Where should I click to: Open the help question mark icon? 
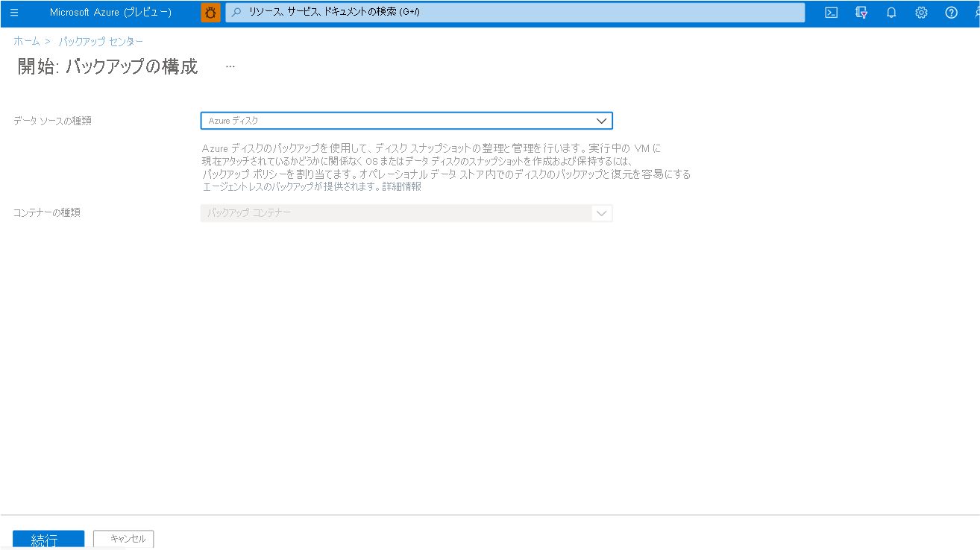951,13
